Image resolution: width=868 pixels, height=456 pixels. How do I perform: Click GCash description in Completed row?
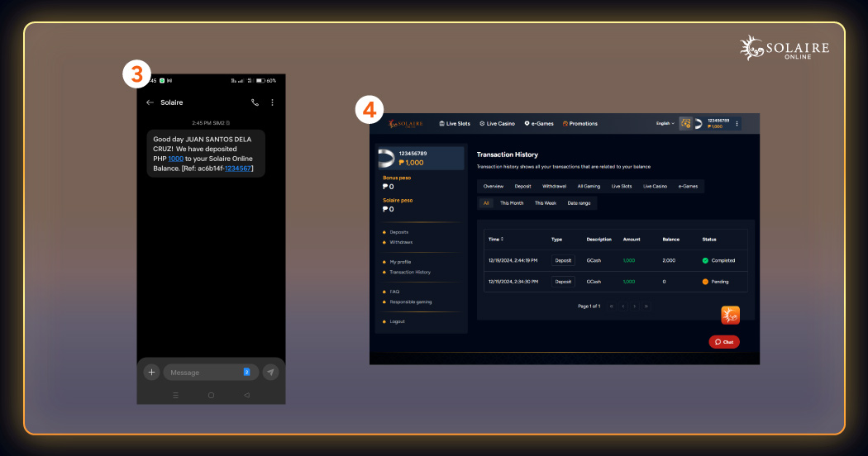coord(594,261)
